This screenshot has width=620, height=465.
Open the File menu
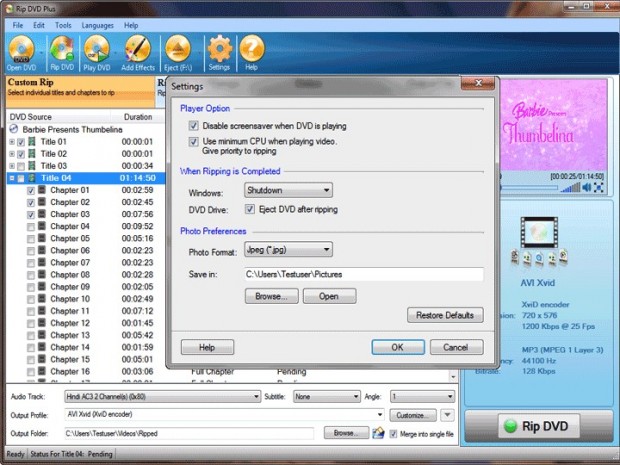click(18, 25)
